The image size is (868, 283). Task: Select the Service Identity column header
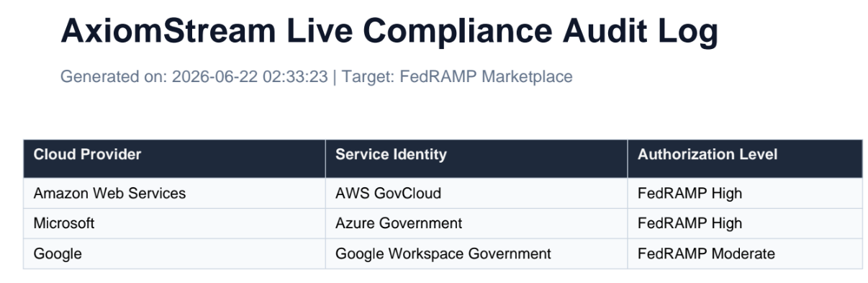pyautogui.click(x=476, y=158)
